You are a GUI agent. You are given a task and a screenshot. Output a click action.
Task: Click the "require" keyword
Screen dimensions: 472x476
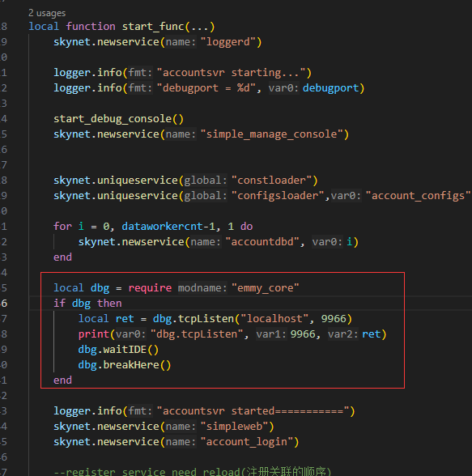point(150,288)
